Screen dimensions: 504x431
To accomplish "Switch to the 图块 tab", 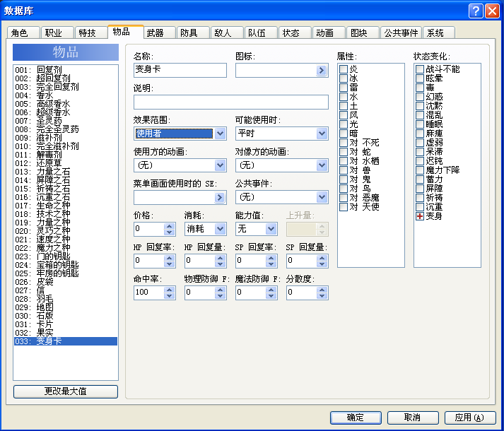I will [363, 33].
